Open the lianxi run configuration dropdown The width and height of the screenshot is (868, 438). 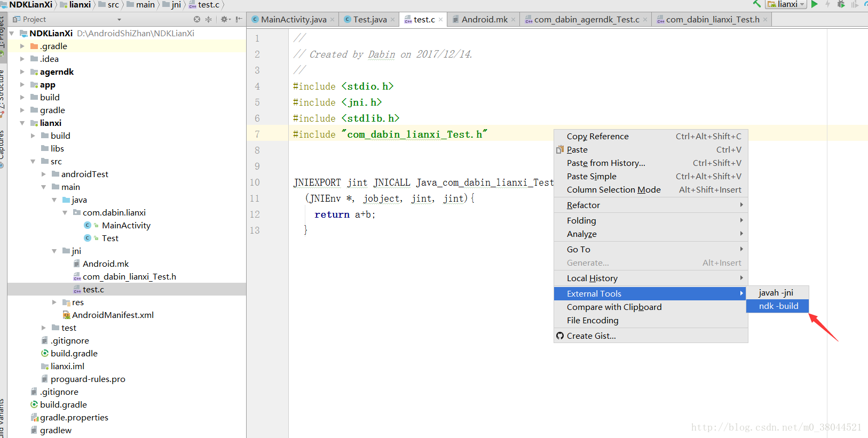point(786,4)
